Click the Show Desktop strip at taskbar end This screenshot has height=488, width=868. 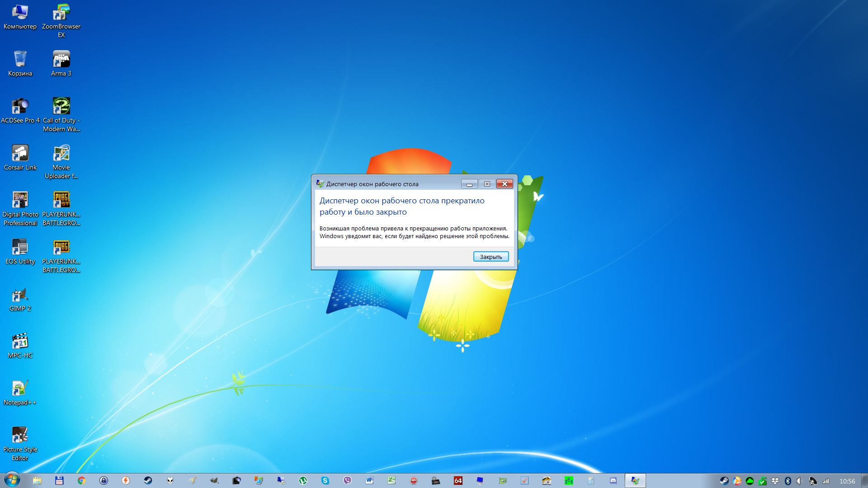click(864, 480)
